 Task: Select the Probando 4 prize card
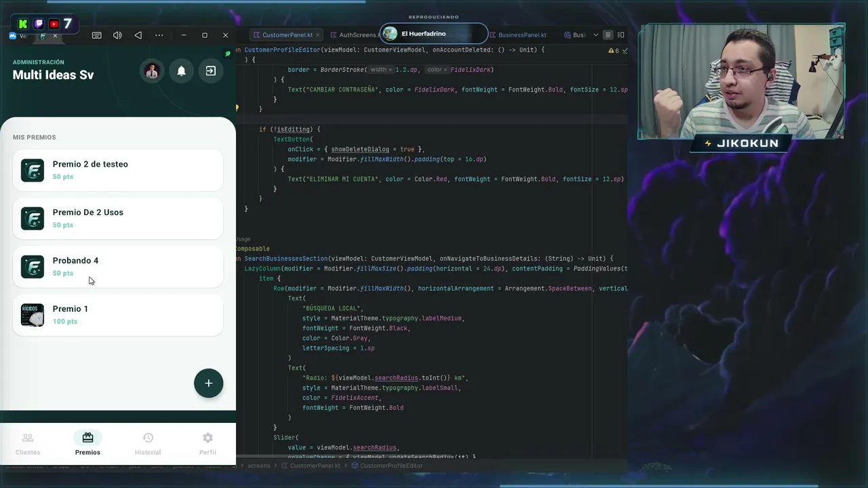[118, 266]
